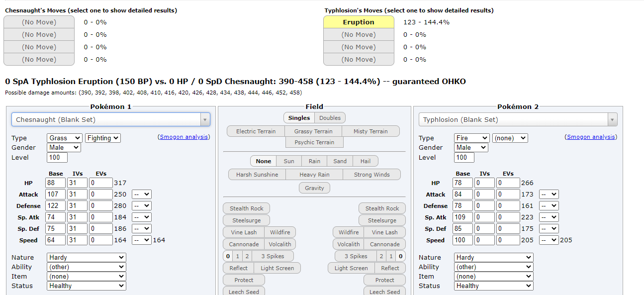
Task: Set weather to Rain
Action: [314, 161]
